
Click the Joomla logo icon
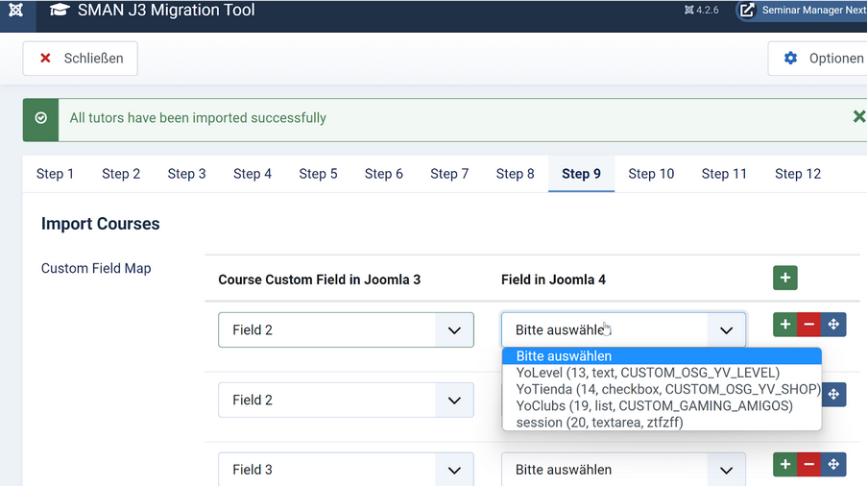pos(16,11)
